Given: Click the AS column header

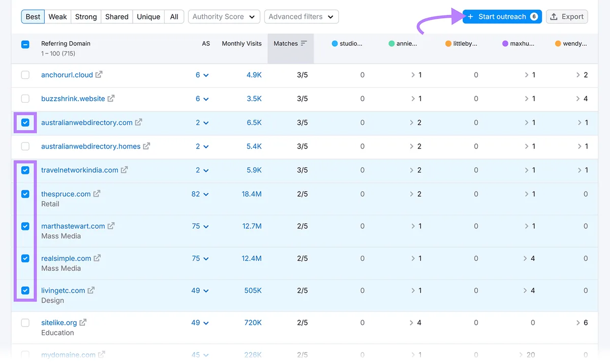Looking at the screenshot, I should 206,44.
